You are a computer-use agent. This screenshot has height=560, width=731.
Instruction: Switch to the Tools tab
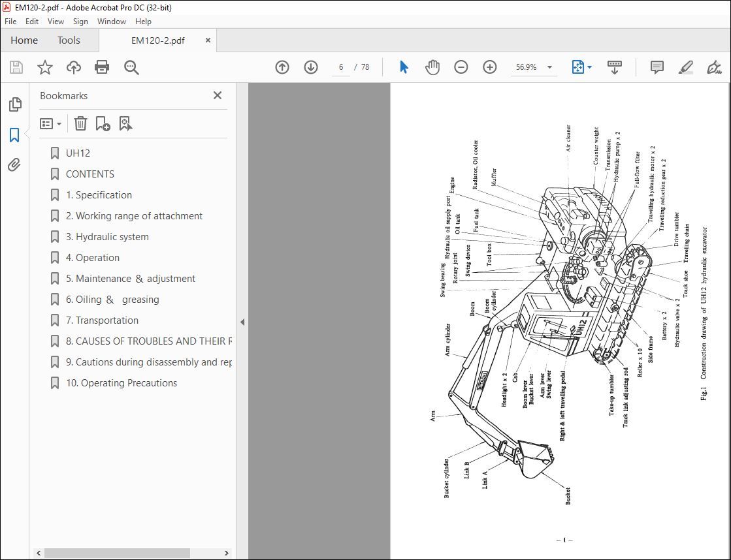69,40
